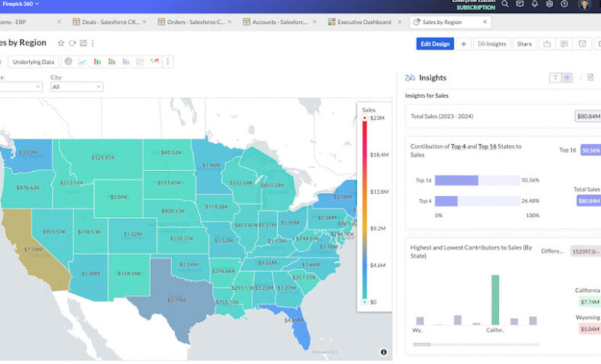Mark Sales by Region as favorite star
This screenshot has height=364, width=601.
pos(61,43)
